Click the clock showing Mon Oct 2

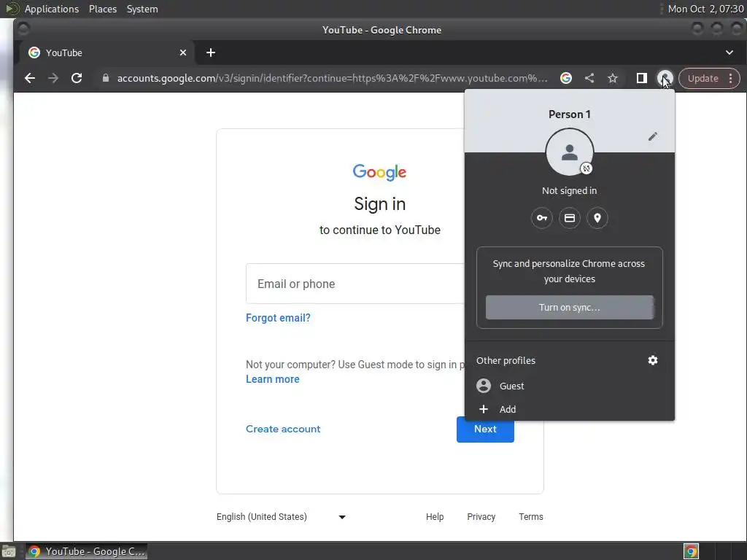click(x=705, y=9)
